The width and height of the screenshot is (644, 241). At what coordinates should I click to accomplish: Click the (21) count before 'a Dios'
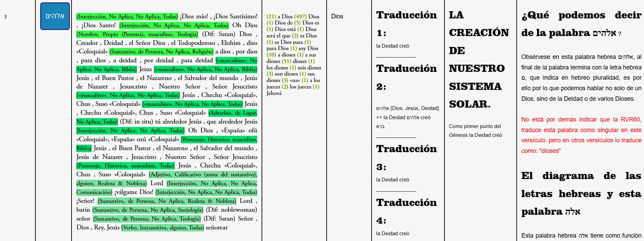271,16
